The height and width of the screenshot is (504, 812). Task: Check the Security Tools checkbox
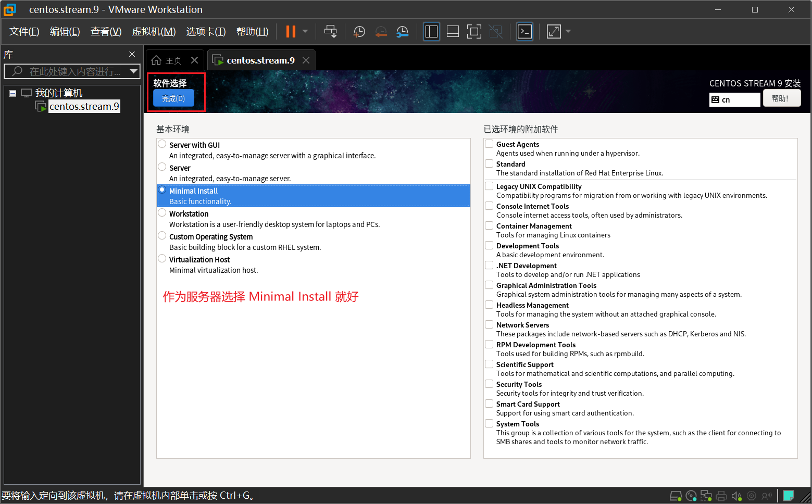click(x=489, y=384)
